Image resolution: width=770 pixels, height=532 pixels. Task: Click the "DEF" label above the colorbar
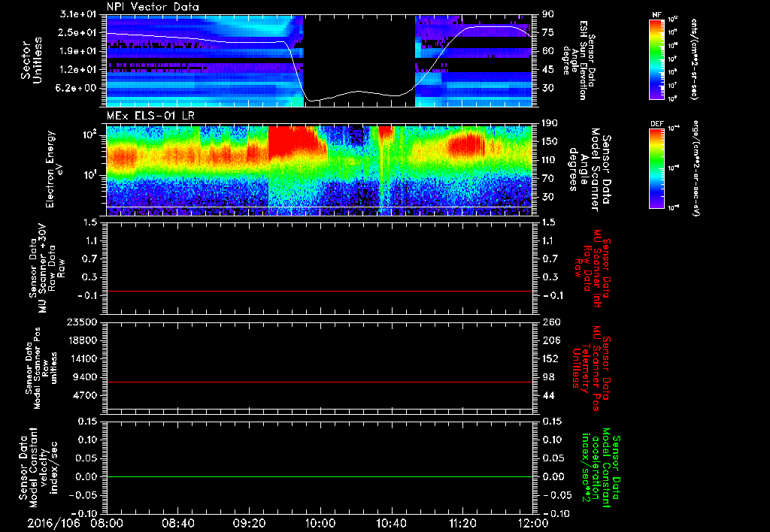tap(656, 124)
